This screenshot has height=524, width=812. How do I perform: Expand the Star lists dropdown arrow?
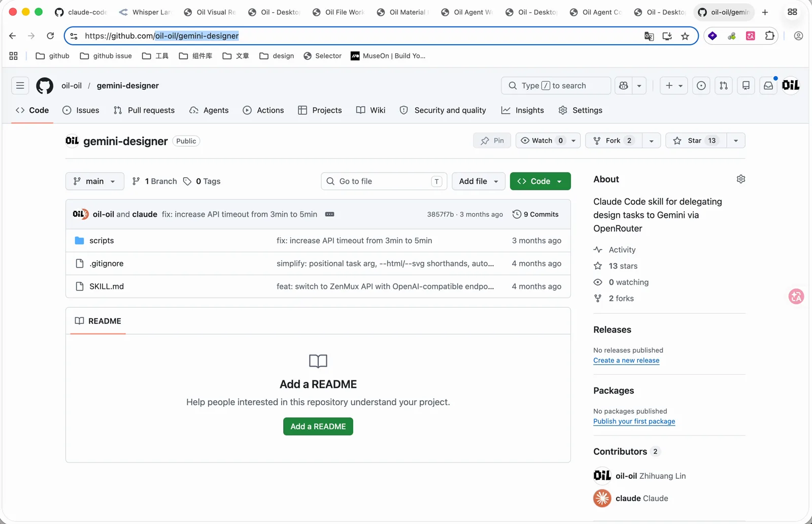point(736,141)
